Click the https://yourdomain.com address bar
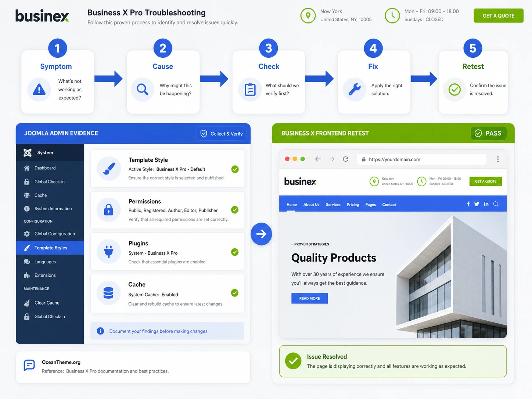Screen dimensions: 532x399 (x=421, y=159)
